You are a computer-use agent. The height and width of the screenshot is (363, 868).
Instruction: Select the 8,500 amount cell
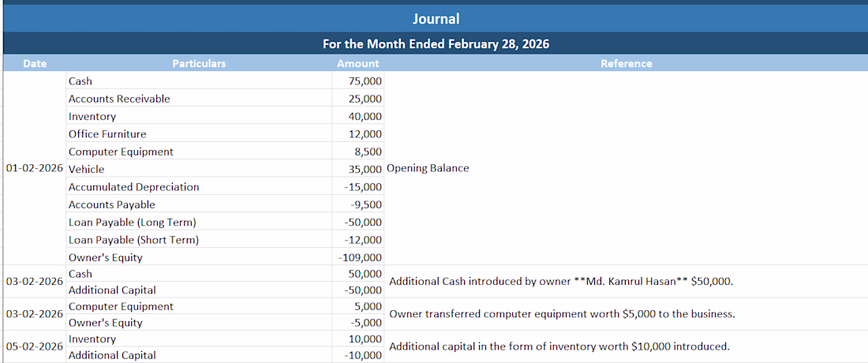357,152
